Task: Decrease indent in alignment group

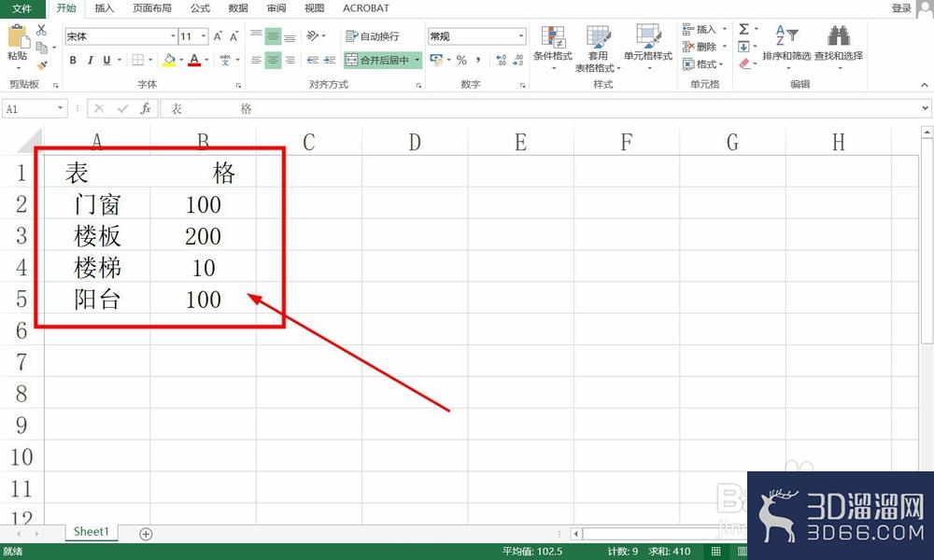Action: click(x=313, y=60)
